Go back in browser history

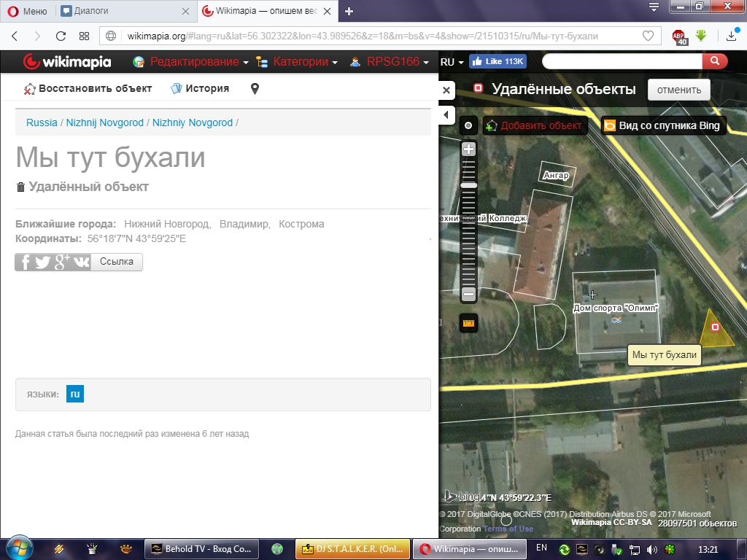tap(15, 36)
